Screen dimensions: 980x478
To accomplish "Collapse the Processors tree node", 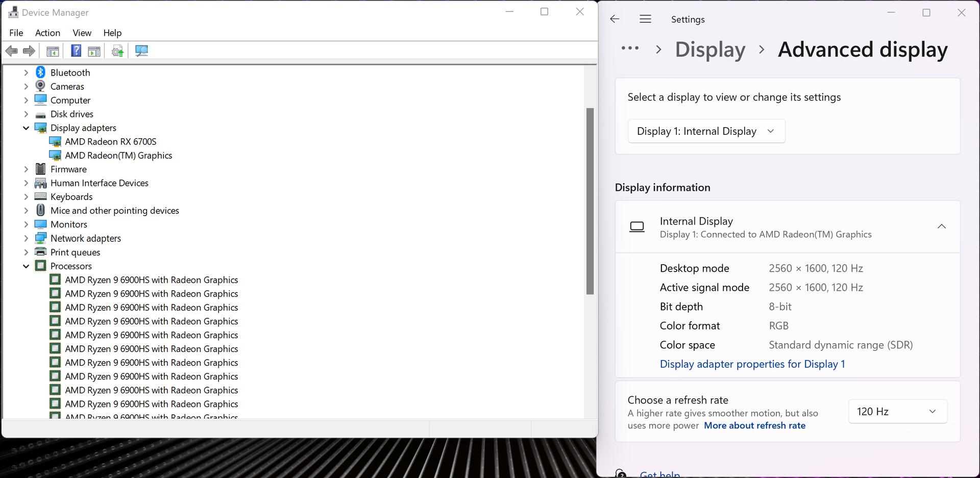I will (x=26, y=266).
